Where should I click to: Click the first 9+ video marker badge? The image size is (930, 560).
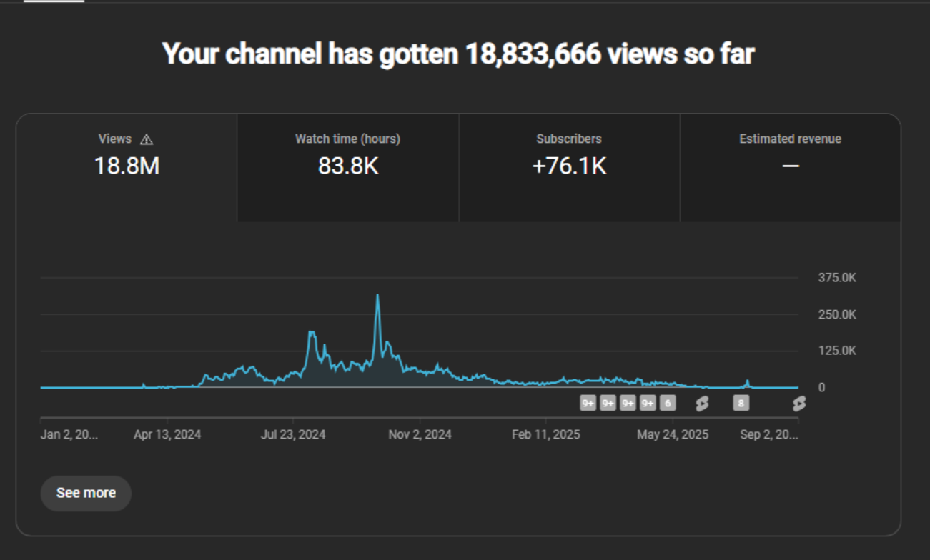[x=588, y=404]
